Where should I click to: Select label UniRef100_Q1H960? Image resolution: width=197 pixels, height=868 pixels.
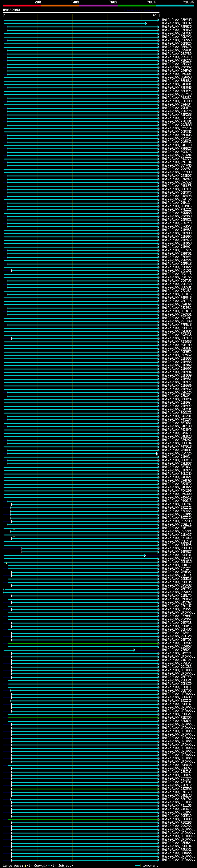(x=176, y=389)
